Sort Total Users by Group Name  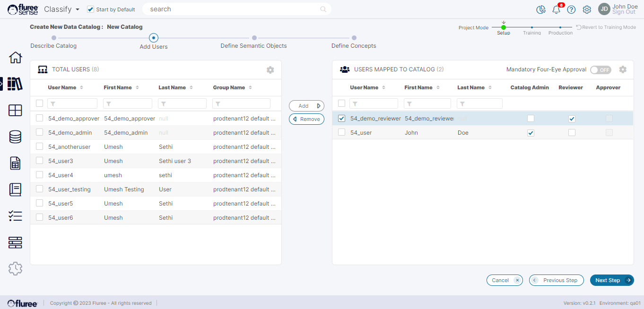(x=250, y=87)
